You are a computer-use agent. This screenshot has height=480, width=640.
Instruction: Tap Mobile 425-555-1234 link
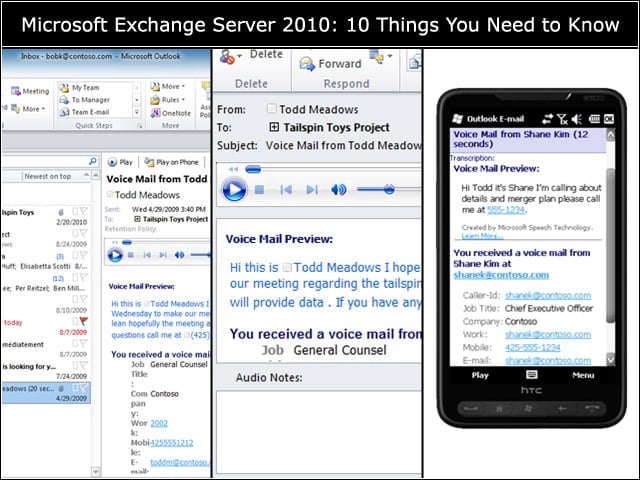tap(532, 348)
